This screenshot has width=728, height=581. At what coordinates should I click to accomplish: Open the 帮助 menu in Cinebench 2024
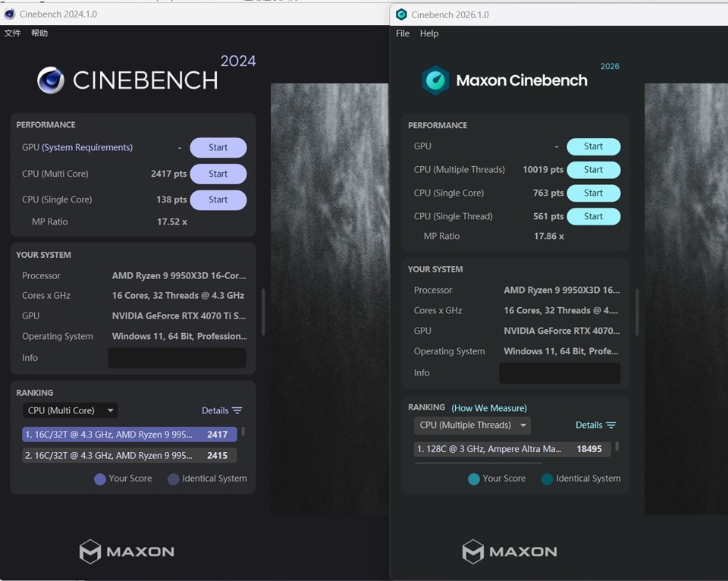39,33
